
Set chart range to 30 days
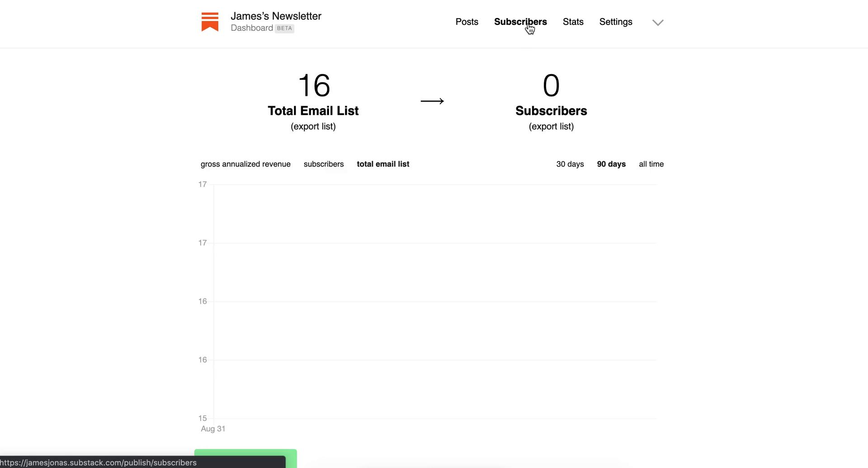pos(570,164)
